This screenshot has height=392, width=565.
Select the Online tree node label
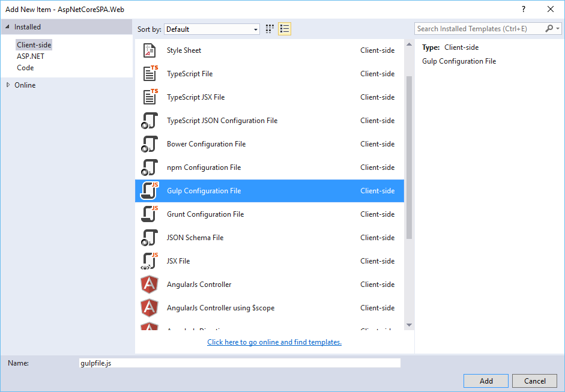tap(25, 85)
